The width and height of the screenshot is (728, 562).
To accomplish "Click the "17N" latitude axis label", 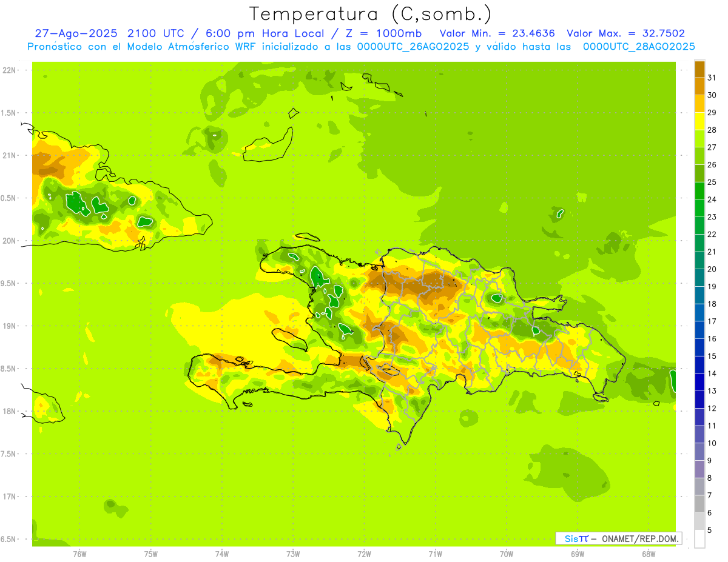I will 10,497.
